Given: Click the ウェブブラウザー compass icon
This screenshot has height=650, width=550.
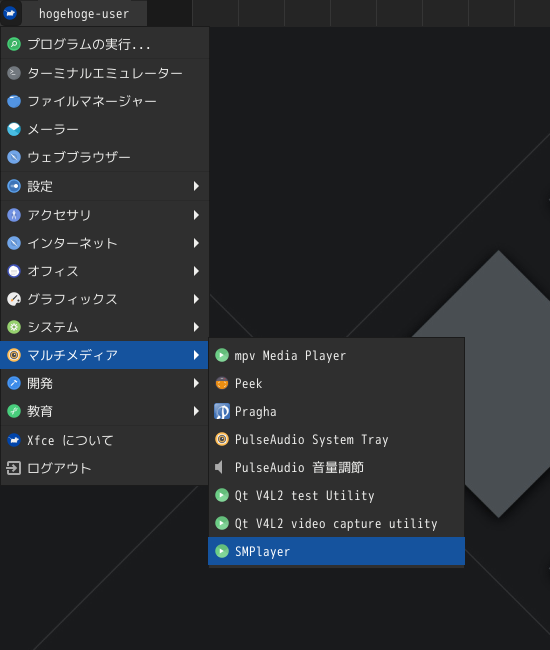Looking at the screenshot, I should (x=14, y=157).
